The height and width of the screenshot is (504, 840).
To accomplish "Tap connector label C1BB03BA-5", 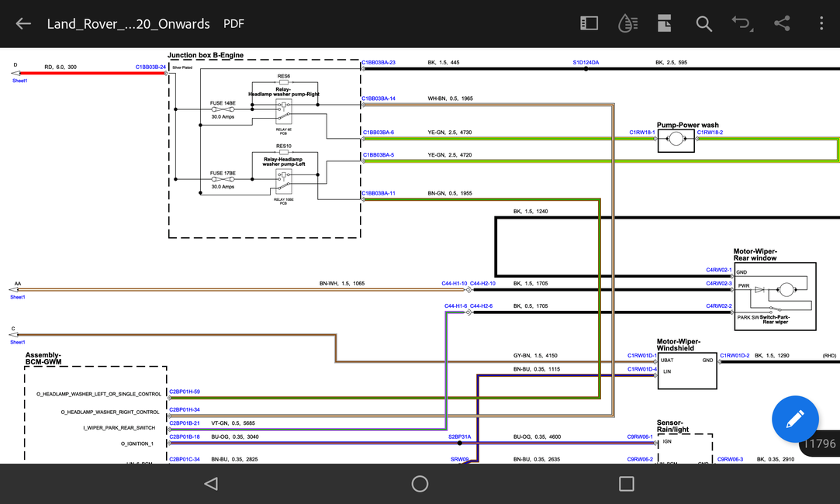I will click(x=379, y=155).
